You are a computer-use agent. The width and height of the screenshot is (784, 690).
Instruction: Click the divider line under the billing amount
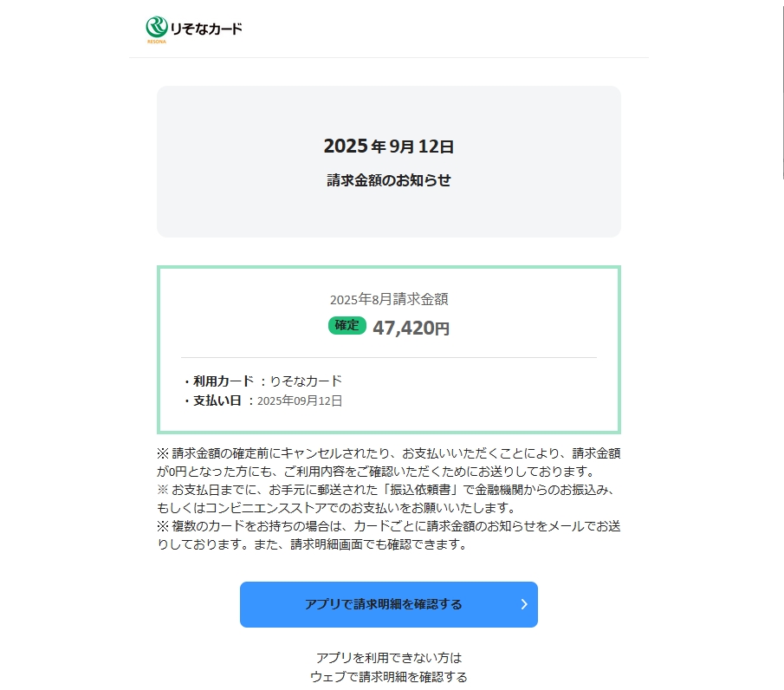[388, 357]
